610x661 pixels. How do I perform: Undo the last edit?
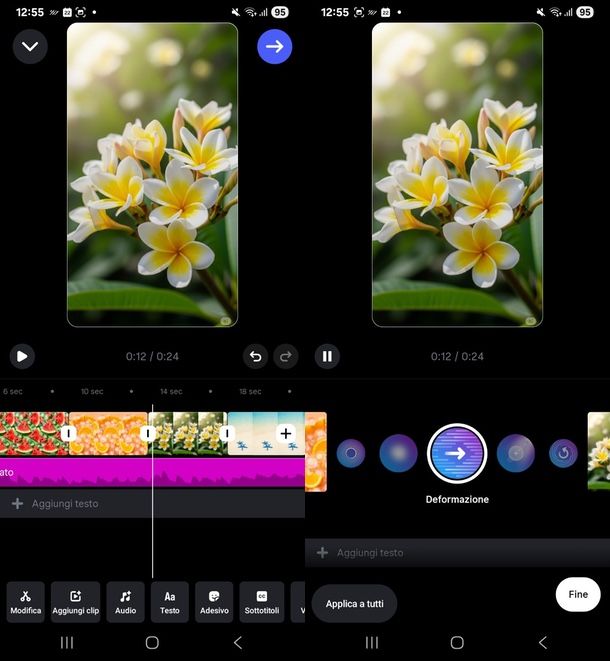tap(255, 356)
